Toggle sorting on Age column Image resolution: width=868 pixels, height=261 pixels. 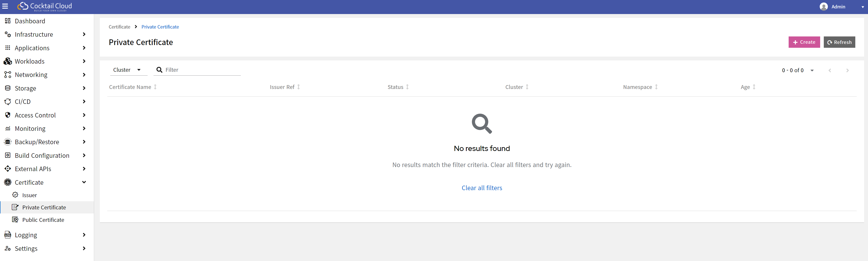pos(754,87)
